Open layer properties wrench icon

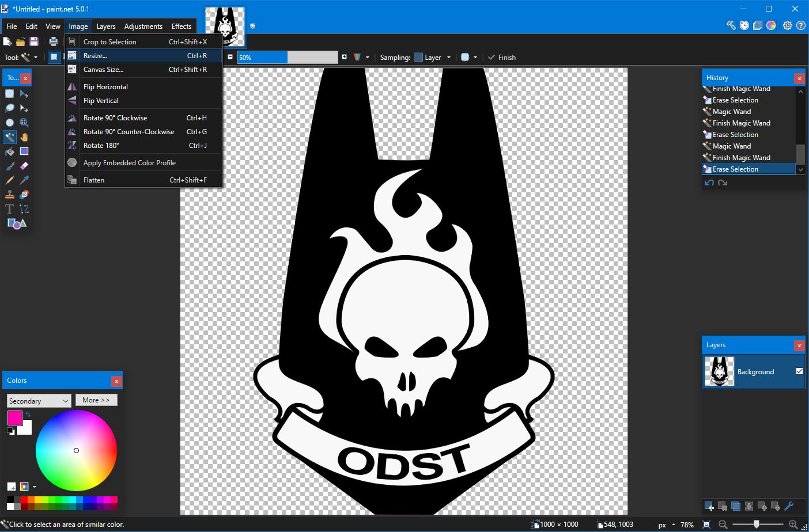pyautogui.click(x=789, y=507)
